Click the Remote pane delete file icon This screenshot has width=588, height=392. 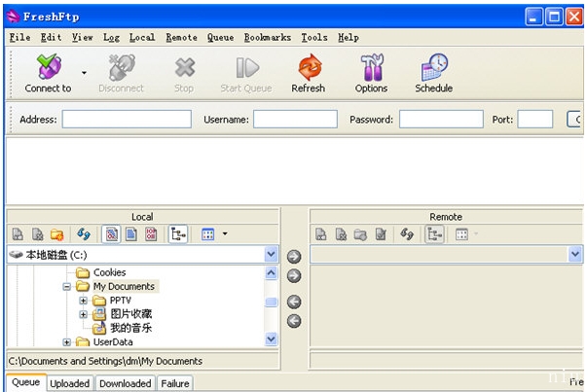[341, 234]
